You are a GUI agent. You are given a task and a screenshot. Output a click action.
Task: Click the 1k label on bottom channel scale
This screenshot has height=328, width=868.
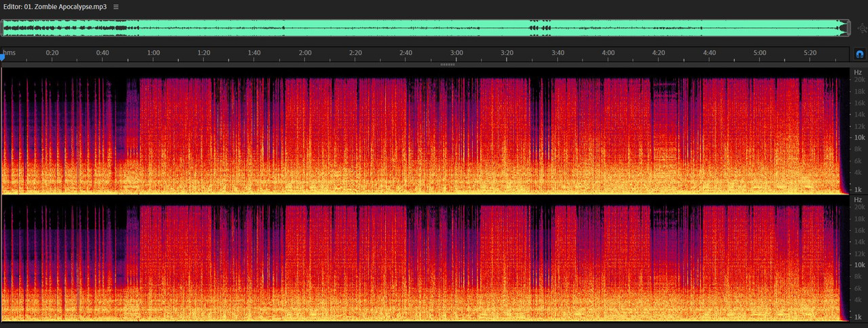[x=858, y=317]
